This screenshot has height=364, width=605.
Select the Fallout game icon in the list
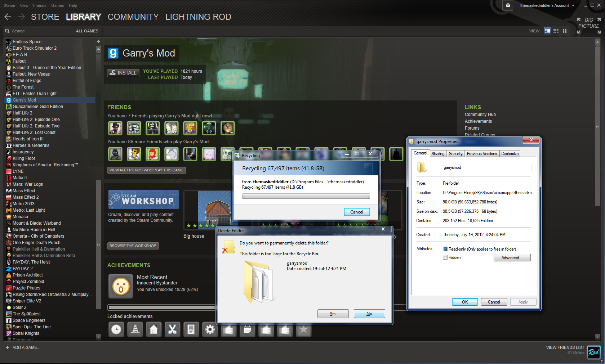tap(9, 61)
